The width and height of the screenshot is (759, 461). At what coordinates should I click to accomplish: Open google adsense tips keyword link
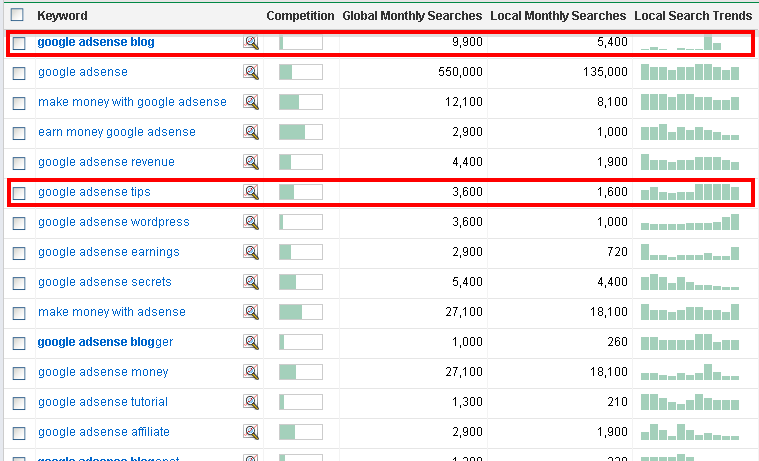(94, 192)
